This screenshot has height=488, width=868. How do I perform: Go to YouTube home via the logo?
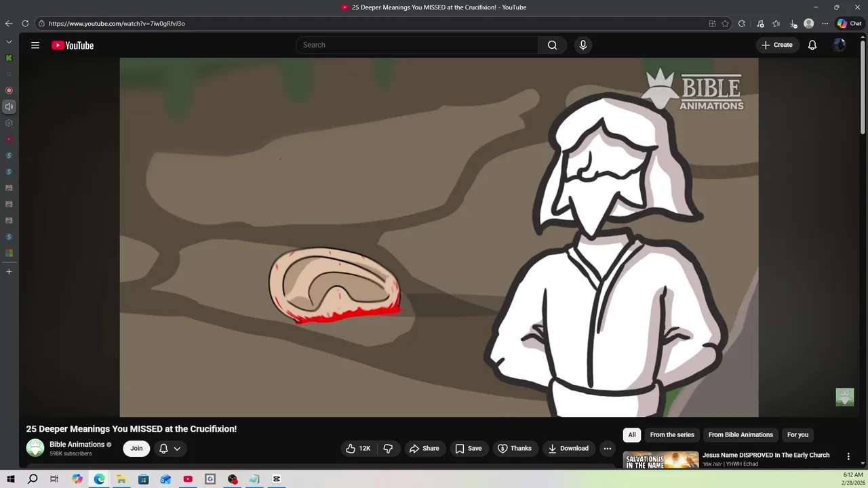(73, 45)
